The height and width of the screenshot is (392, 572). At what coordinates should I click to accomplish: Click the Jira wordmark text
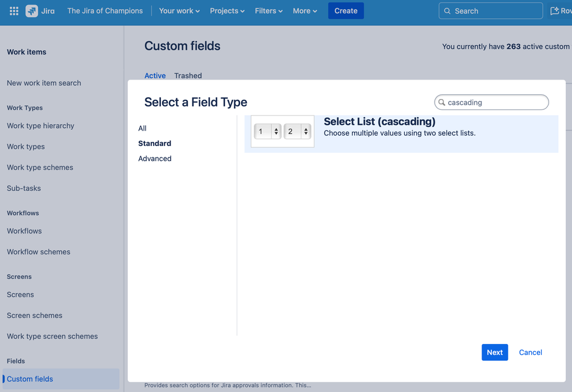click(48, 11)
